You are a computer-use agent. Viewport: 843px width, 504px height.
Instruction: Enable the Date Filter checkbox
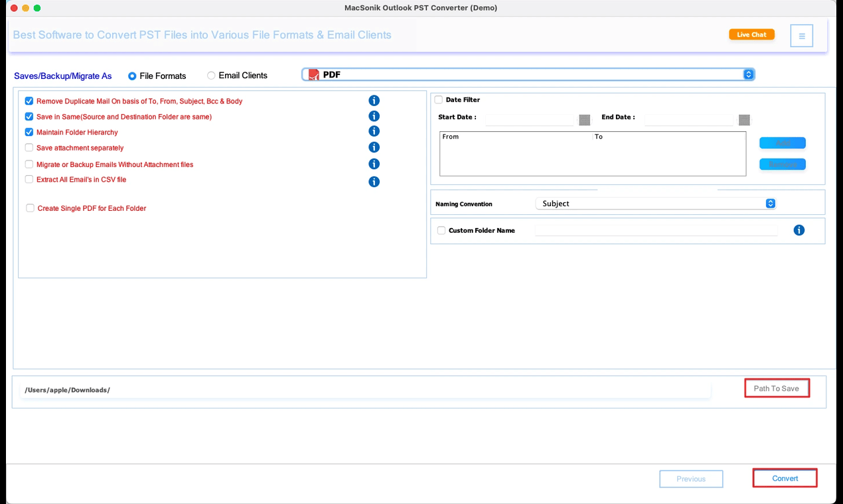pos(438,99)
